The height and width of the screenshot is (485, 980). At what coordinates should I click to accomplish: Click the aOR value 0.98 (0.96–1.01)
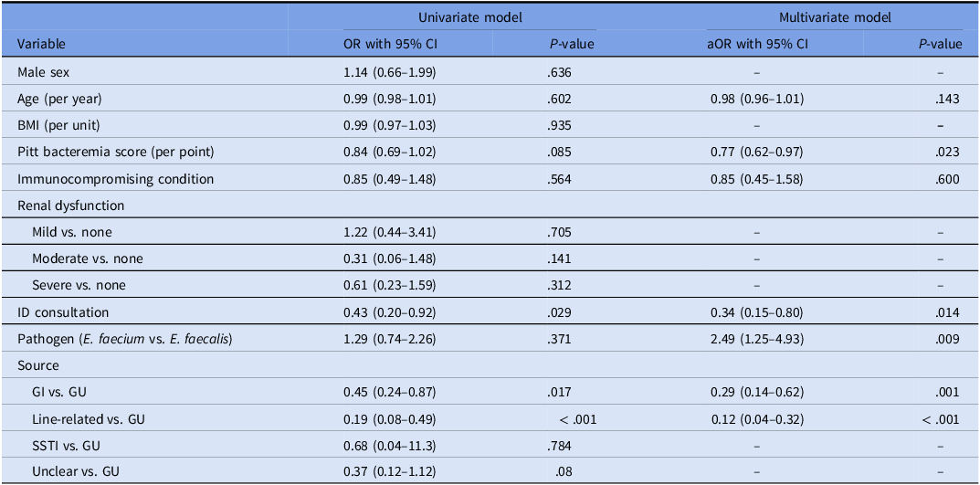tap(757, 99)
